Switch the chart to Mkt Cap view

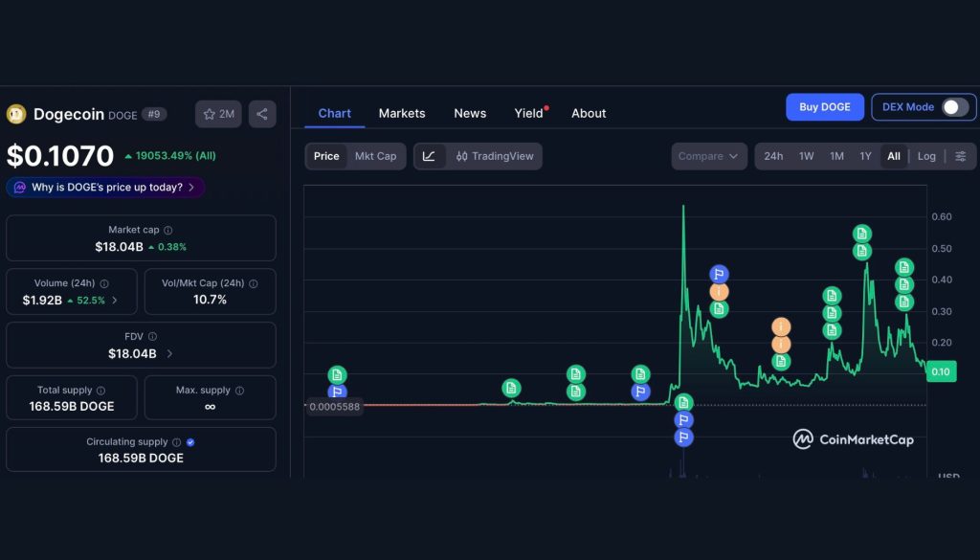375,155
